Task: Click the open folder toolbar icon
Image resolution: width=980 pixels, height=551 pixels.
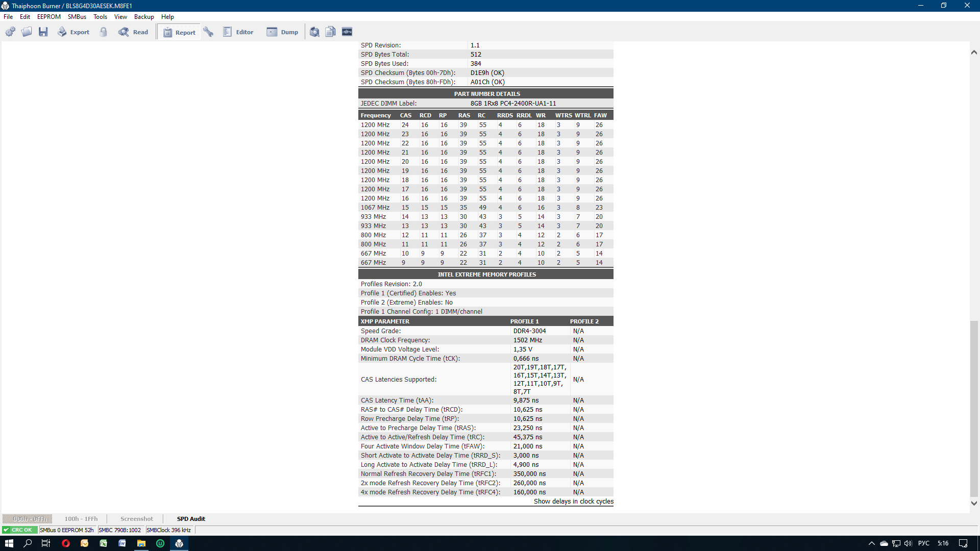Action: (27, 32)
